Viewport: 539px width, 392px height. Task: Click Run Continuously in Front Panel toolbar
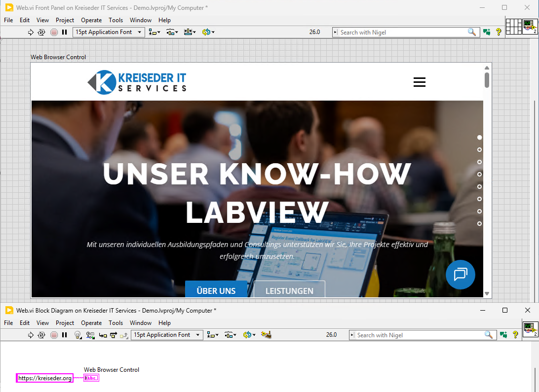pos(41,32)
